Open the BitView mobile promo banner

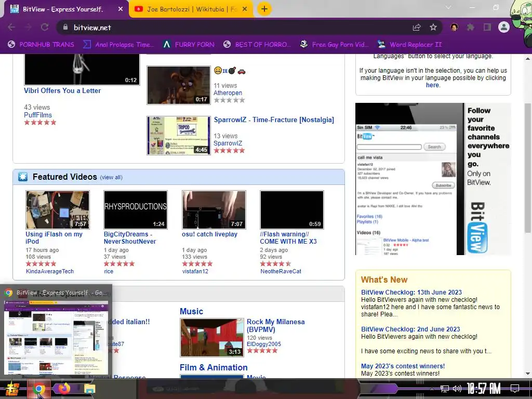point(433,179)
